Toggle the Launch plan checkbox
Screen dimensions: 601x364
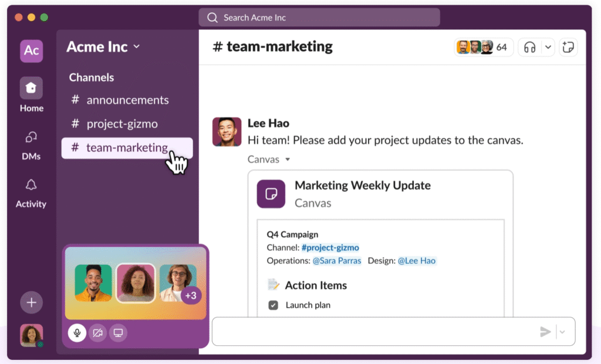pyautogui.click(x=273, y=305)
